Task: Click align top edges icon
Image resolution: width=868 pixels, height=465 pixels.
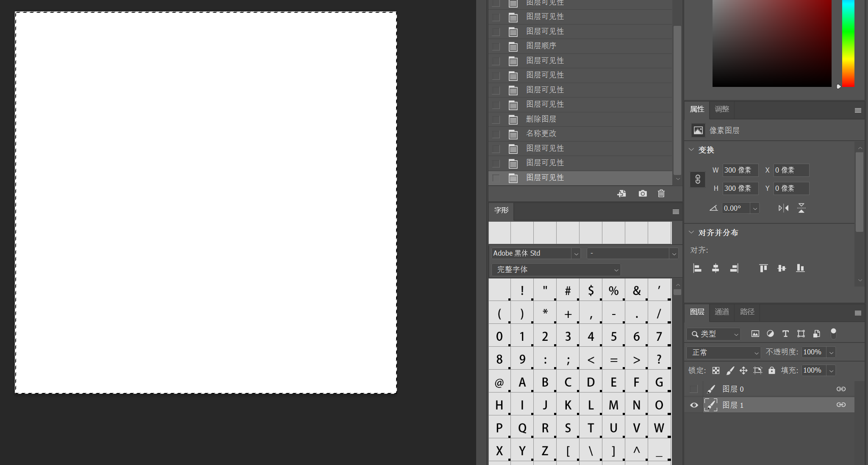Action: 763,268
